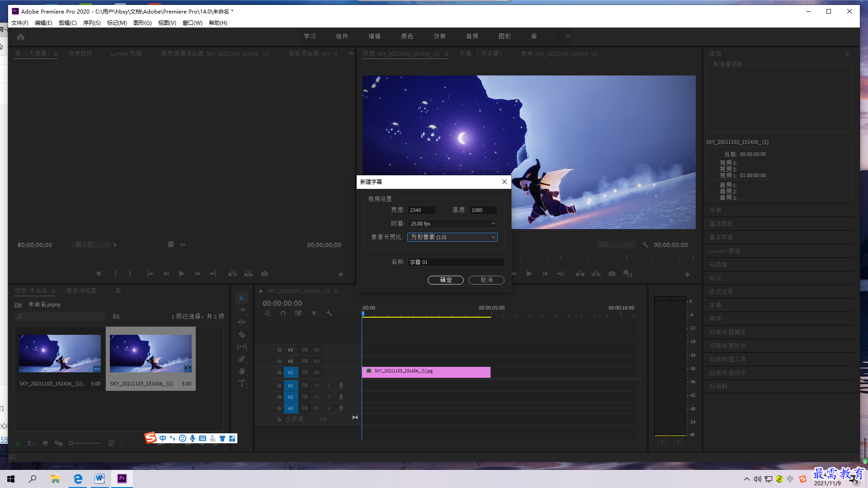The height and width of the screenshot is (488, 868).
Task: Toggle V2 track output eye
Action: 317,361
